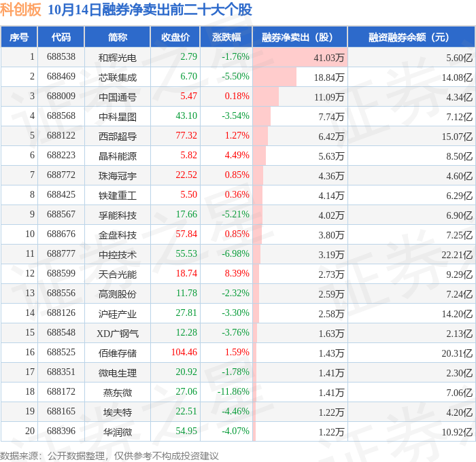
Task: Select the stock name 埃夫特
Action: [118, 412]
